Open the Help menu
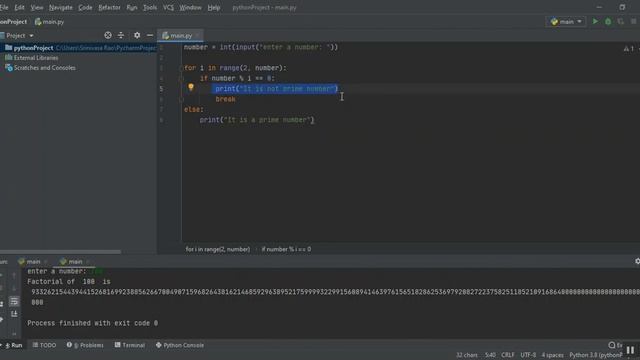The height and width of the screenshot is (360, 640). point(213,7)
